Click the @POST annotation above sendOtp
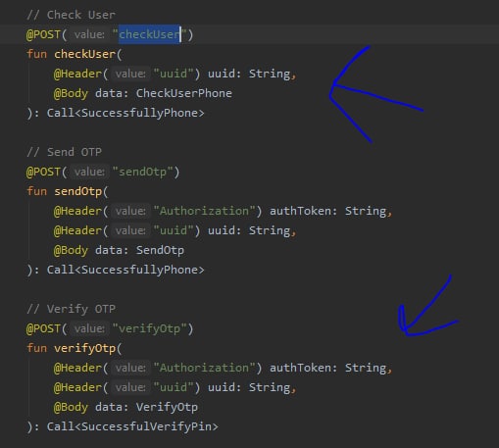Screen dimensions: 499x448 click(x=43, y=172)
